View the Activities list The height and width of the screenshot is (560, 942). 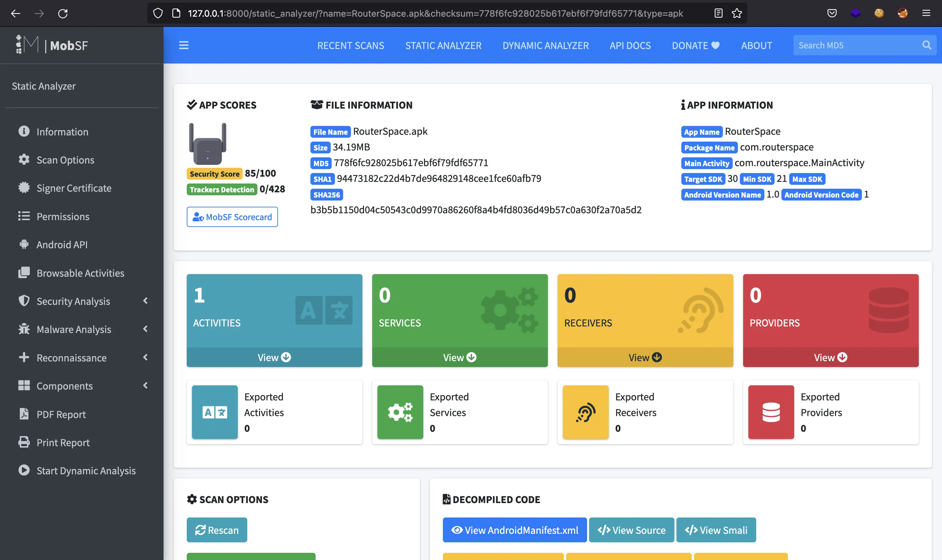(274, 357)
